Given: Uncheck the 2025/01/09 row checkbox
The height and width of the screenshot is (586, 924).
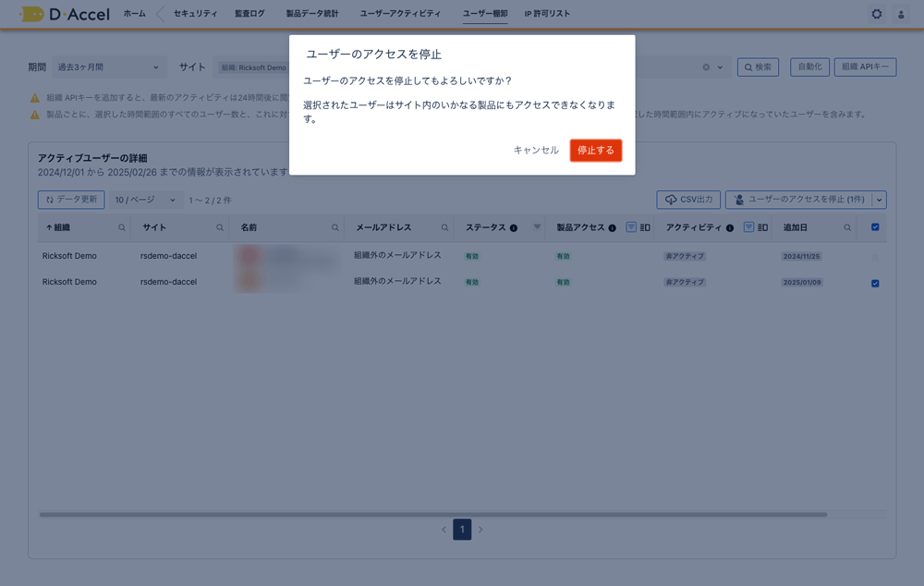Looking at the screenshot, I should tap(875, 283).
